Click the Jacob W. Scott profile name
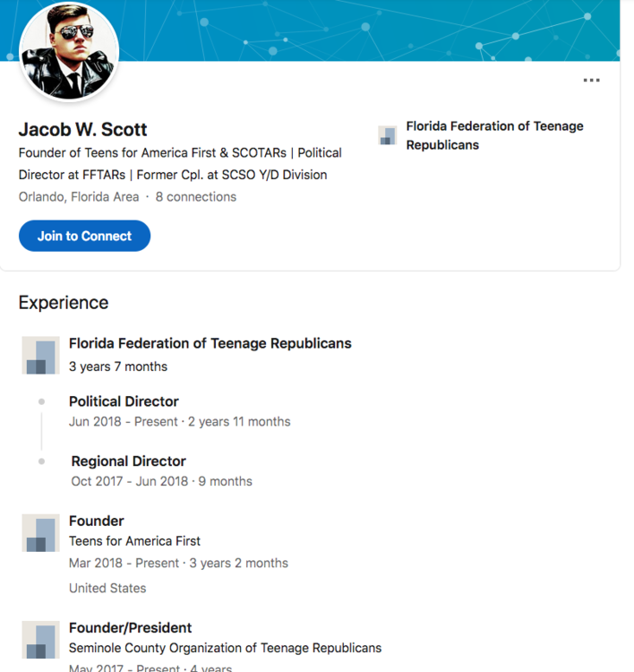 coord(82,129)
